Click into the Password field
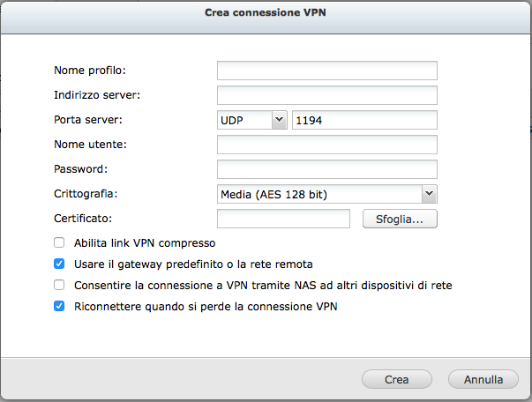The height and width of the screenshot is (402, 532). (327, 169)
